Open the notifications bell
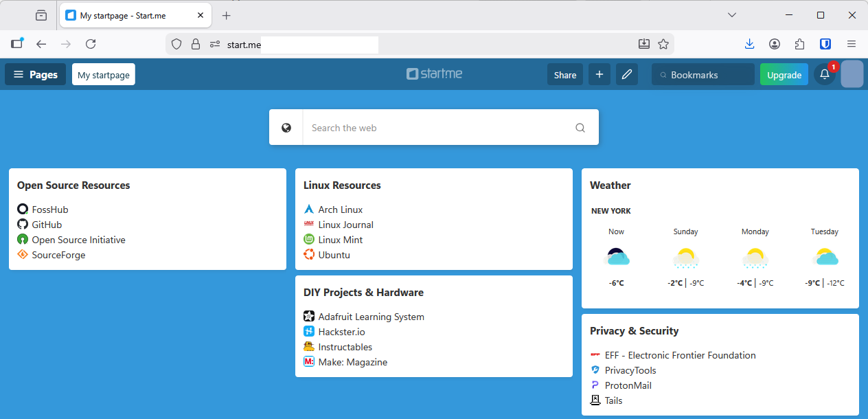 click(825, 75)
